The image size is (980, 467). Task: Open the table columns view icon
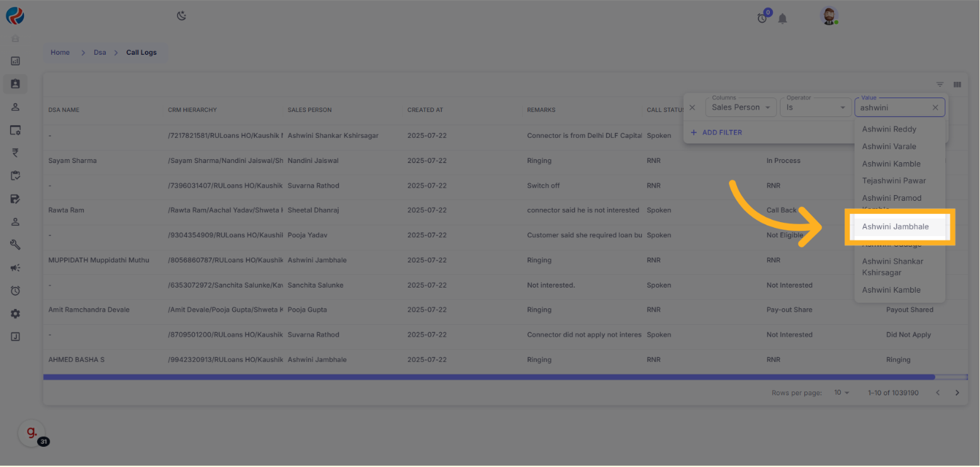click(x=957, y=85)
